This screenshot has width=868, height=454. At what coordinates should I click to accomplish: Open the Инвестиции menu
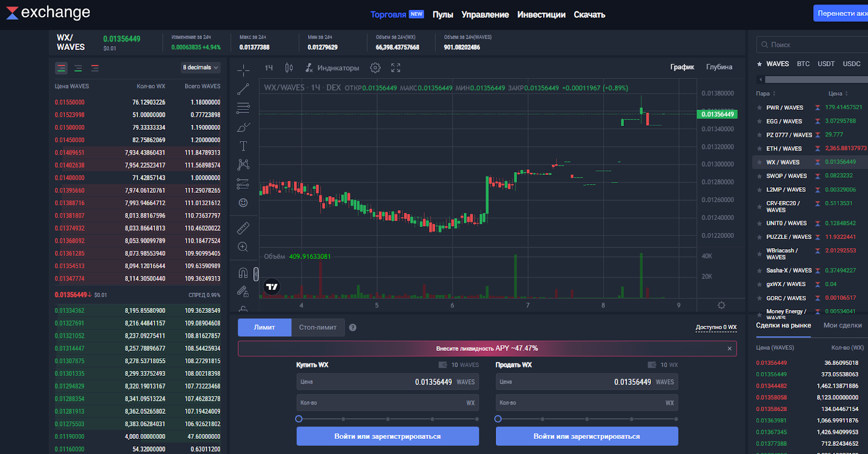[541, 15]
